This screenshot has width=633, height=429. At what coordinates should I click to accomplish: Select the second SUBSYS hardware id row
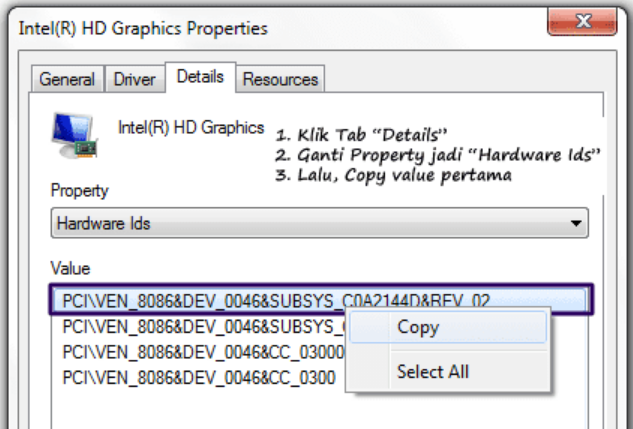pyautogui.click(x=203, y=326)
